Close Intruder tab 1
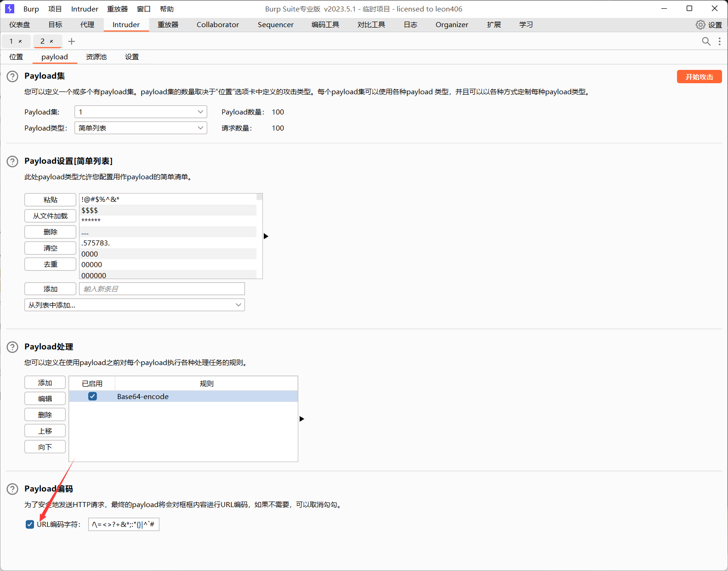Image resolution: width=728 pixels, height=571 pixels. click(20, 41)
